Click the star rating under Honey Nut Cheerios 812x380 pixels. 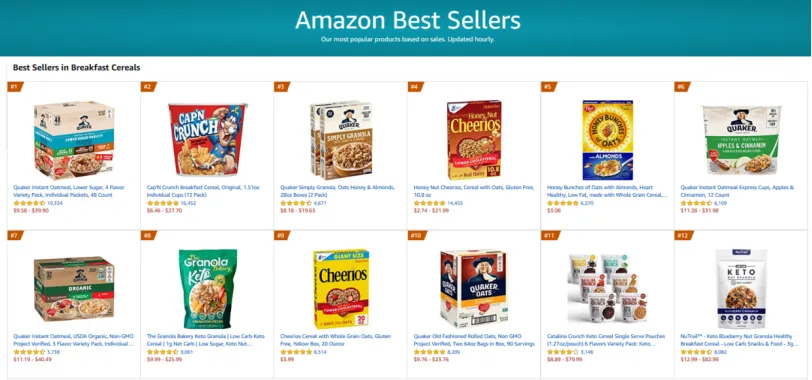tap(429, 203)
